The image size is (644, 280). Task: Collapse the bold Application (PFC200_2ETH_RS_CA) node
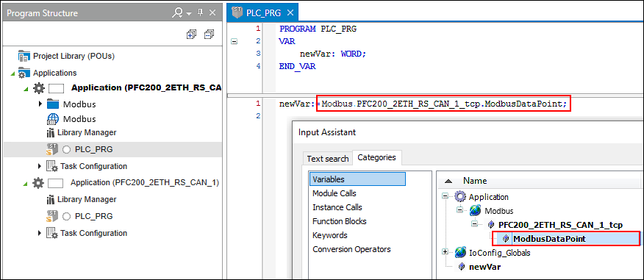(26, 89)
